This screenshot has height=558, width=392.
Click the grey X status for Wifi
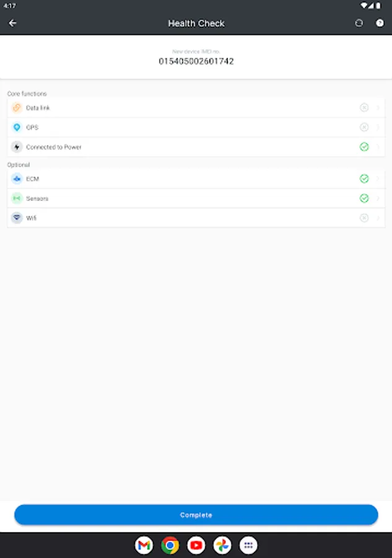click(364, 218)
